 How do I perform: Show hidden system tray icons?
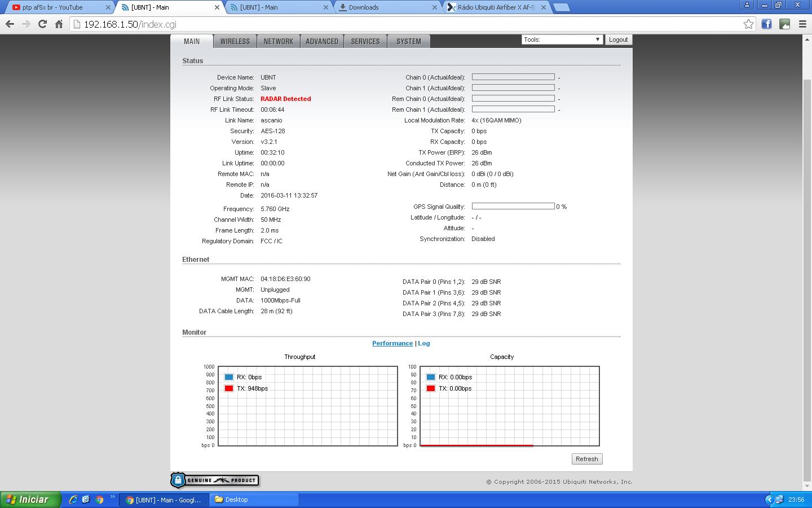point(769,500)
